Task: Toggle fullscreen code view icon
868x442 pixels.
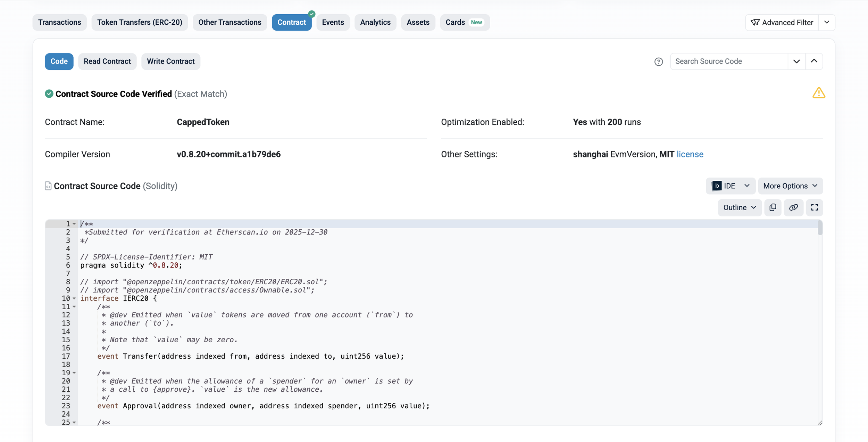Action: 814,207
